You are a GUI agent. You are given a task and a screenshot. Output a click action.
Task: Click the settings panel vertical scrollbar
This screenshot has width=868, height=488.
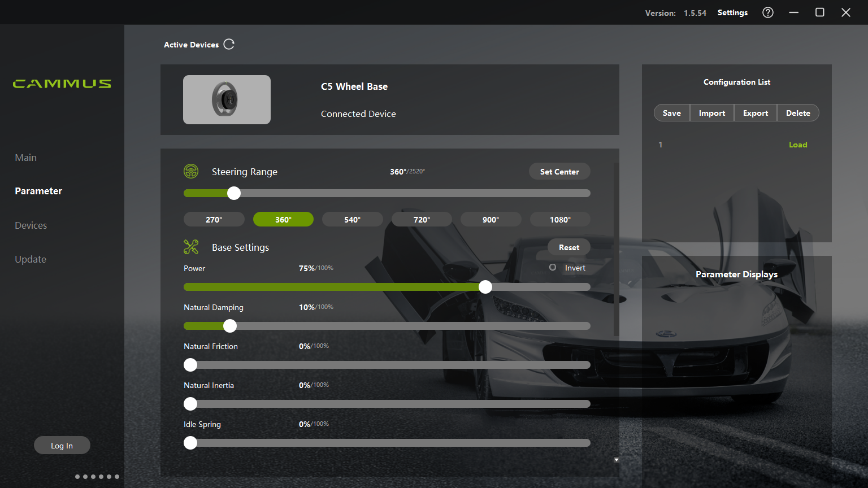[617, 249]
